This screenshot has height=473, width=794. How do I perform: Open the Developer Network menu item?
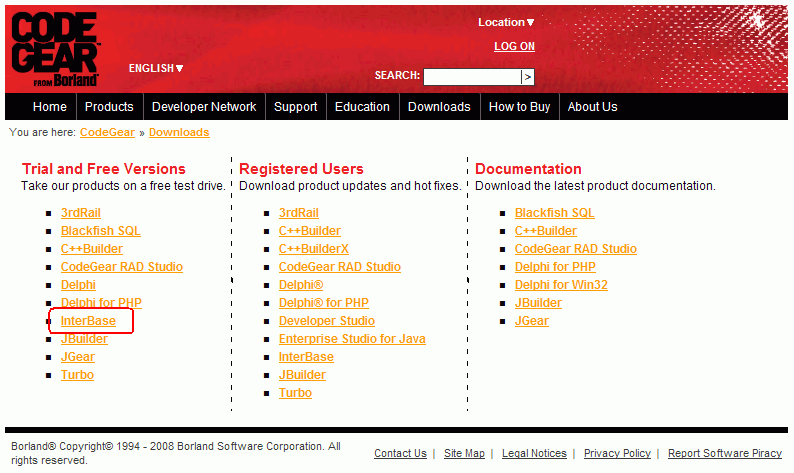204,107
